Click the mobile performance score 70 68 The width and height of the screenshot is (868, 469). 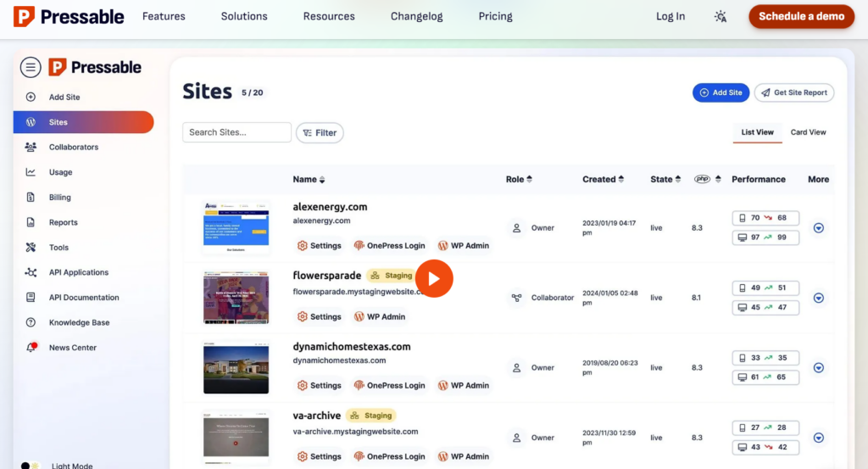765,218
